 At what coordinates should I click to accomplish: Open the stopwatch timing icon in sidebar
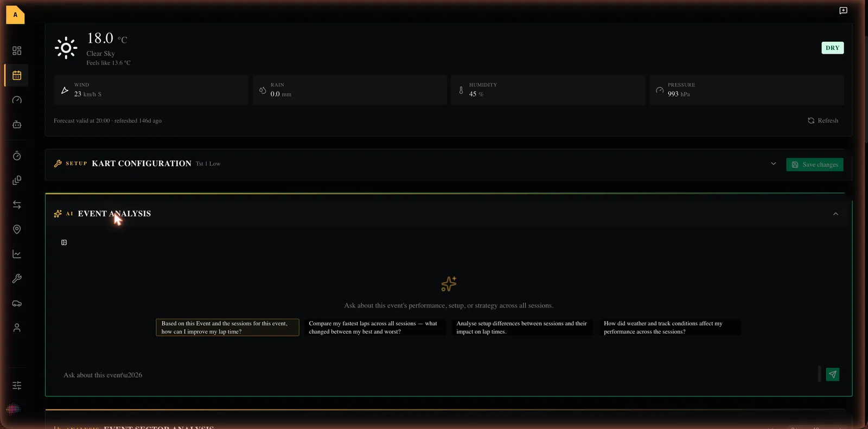tap(17, 156)
